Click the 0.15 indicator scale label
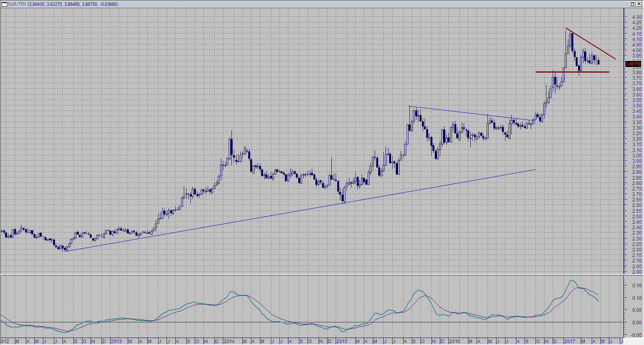644x345 pixels. (637, 286)
